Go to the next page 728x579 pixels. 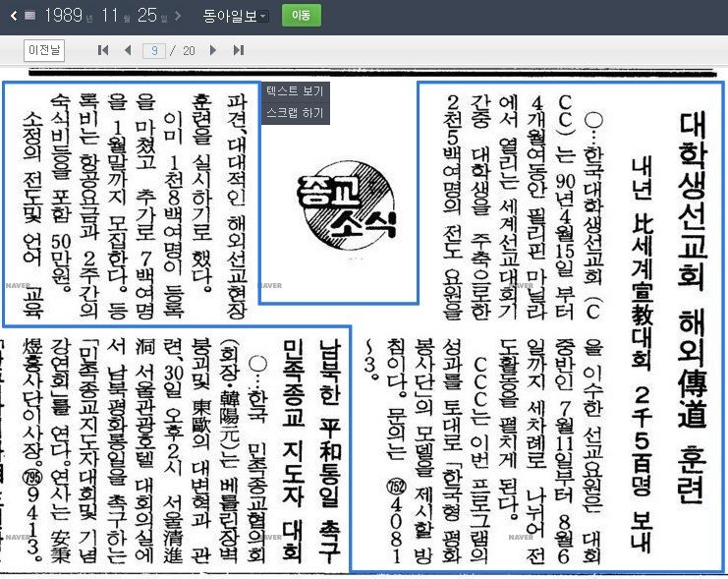213,50
